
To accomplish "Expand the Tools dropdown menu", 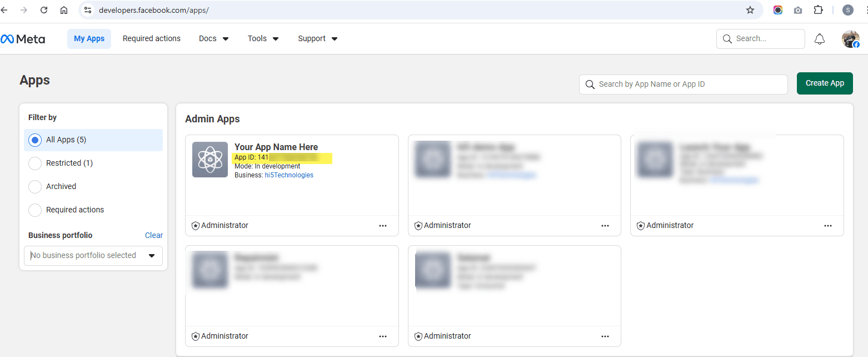I will pos(263,39).
